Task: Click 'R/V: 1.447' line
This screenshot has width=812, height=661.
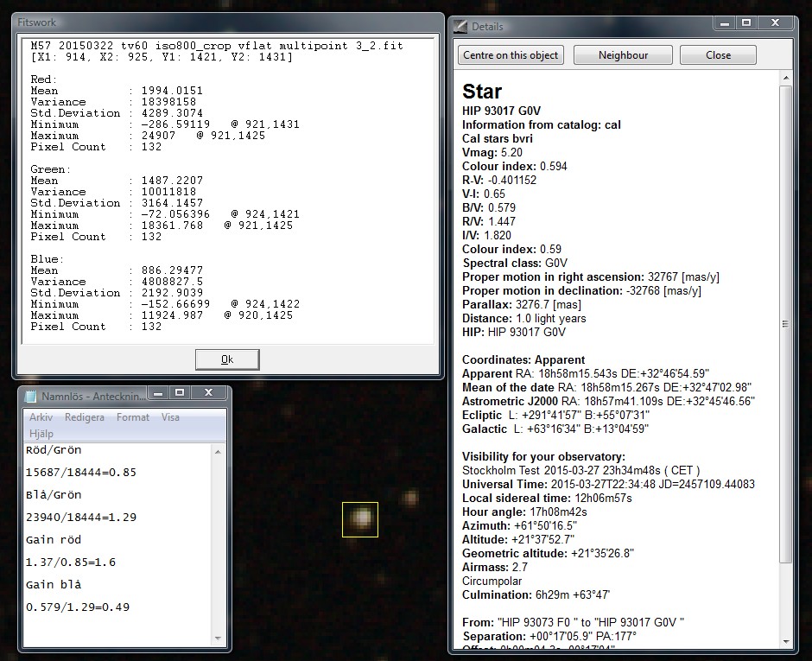Action: (489, 222)
